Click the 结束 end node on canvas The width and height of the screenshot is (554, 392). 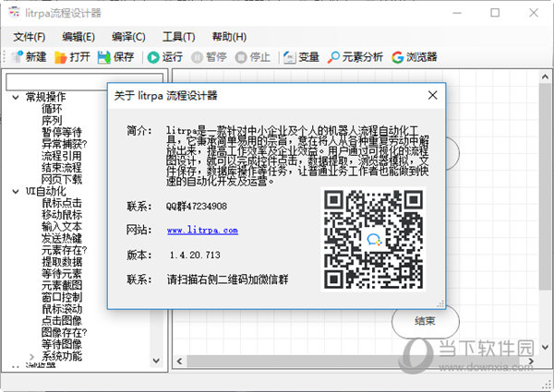[x=426, y=321]
